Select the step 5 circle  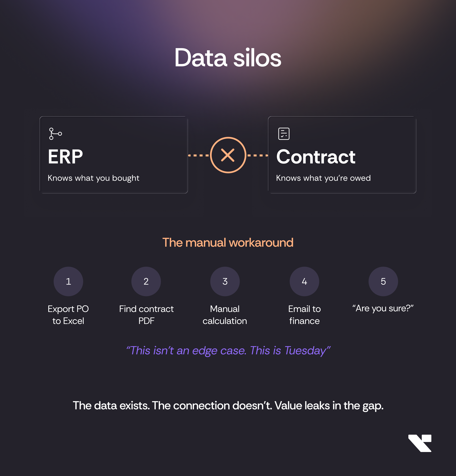[x=383, y=281]
